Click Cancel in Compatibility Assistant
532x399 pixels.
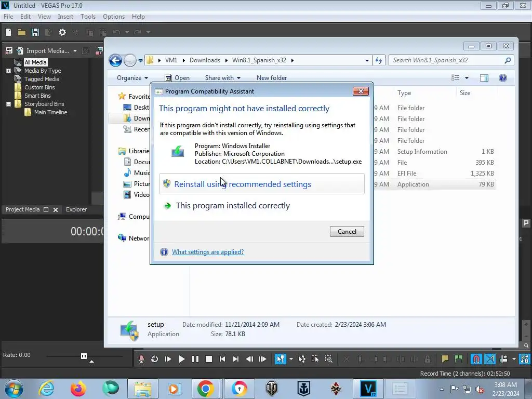pyautogui.click(x=347, y=232)
